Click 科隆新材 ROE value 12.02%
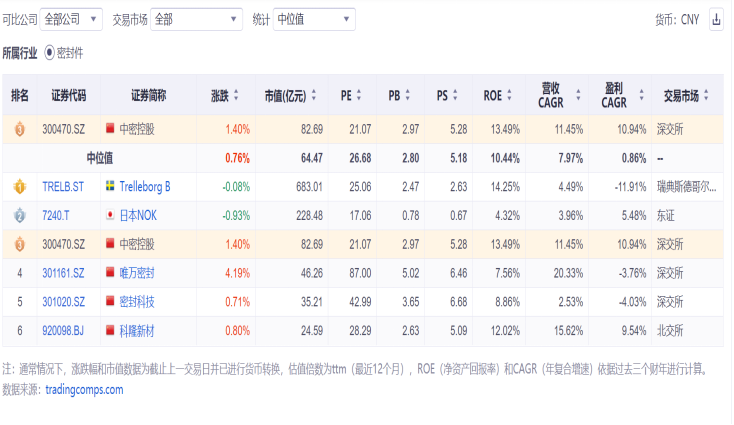 [505, 331]
